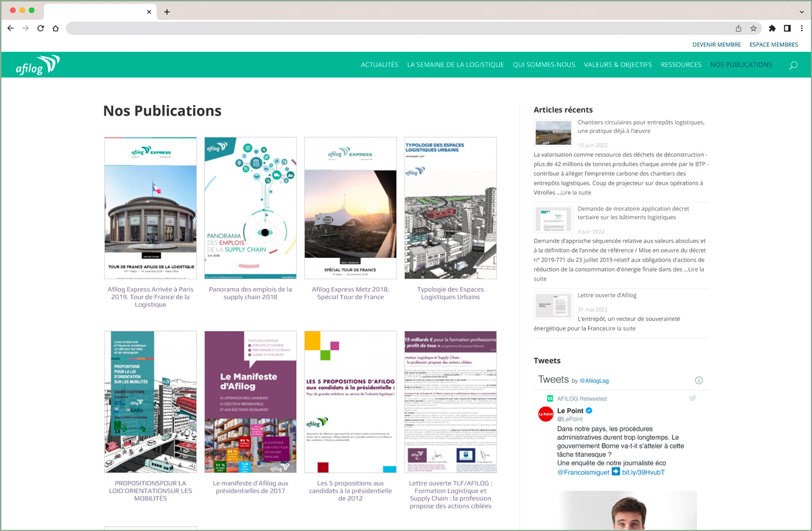
Task: Click the tweet's portrait image
Action: click(627, 510)
